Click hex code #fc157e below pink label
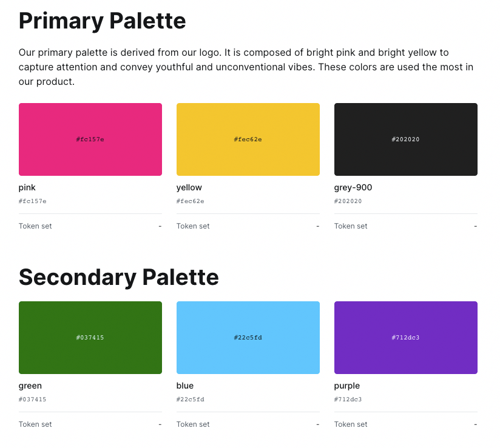The image size is (500, 448). (x=33, y=201)
